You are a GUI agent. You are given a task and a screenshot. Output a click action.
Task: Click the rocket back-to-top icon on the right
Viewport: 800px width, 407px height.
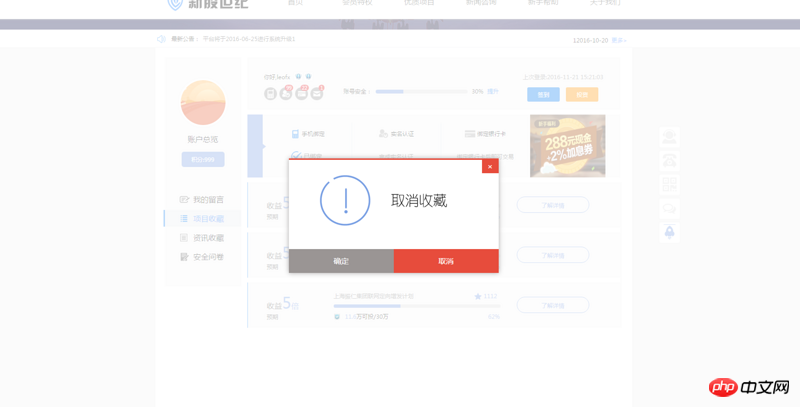tap(670, 232)
